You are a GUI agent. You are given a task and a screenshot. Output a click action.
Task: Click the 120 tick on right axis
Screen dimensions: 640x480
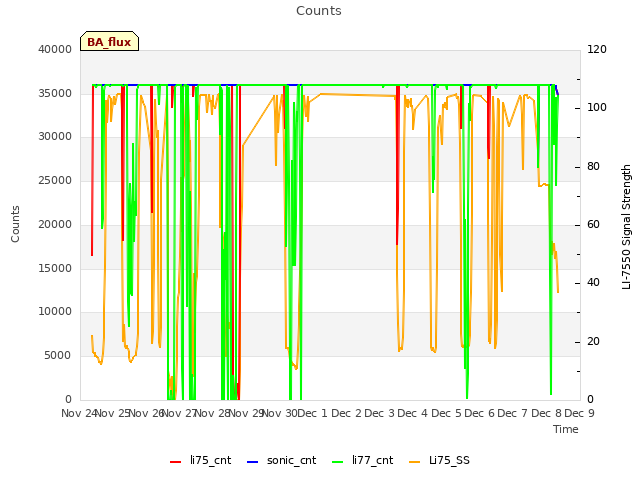[x=597, y=49]
